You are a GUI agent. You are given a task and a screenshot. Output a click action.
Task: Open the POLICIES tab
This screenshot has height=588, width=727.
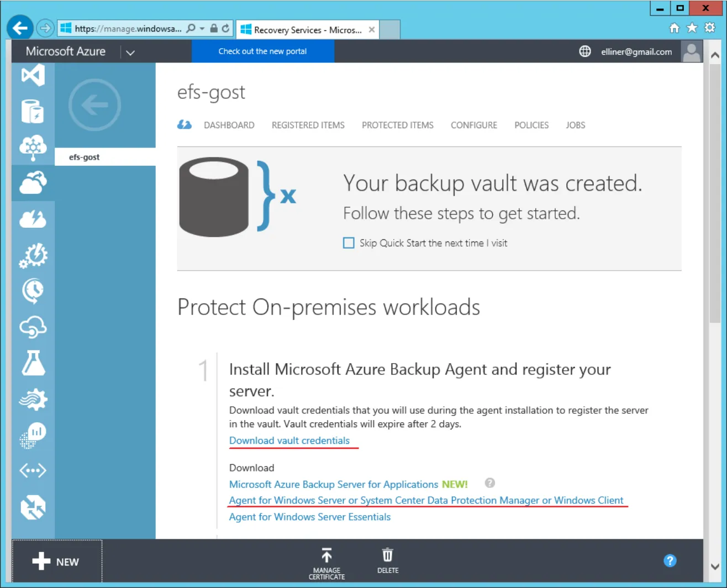tap(531, 125)
